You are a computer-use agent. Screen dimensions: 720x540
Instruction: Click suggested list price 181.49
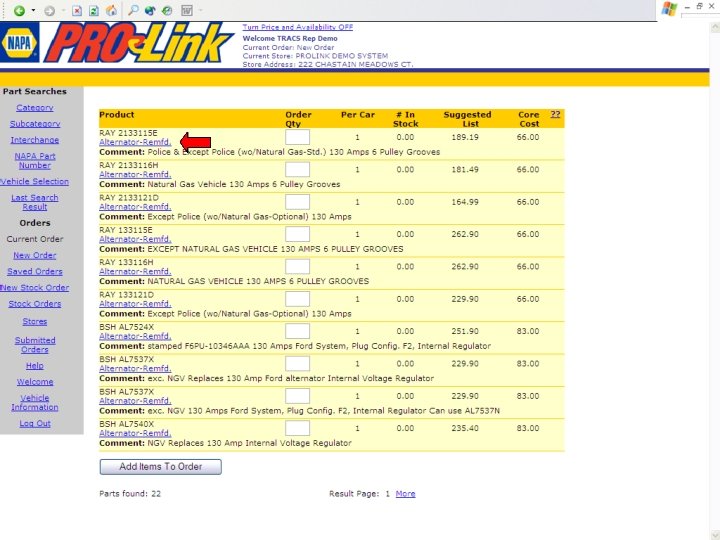pos(465,169)
